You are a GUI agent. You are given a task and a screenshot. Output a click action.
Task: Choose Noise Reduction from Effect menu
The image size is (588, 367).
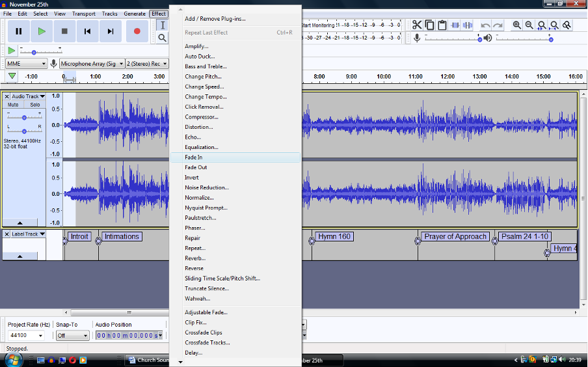coord(235,187)
